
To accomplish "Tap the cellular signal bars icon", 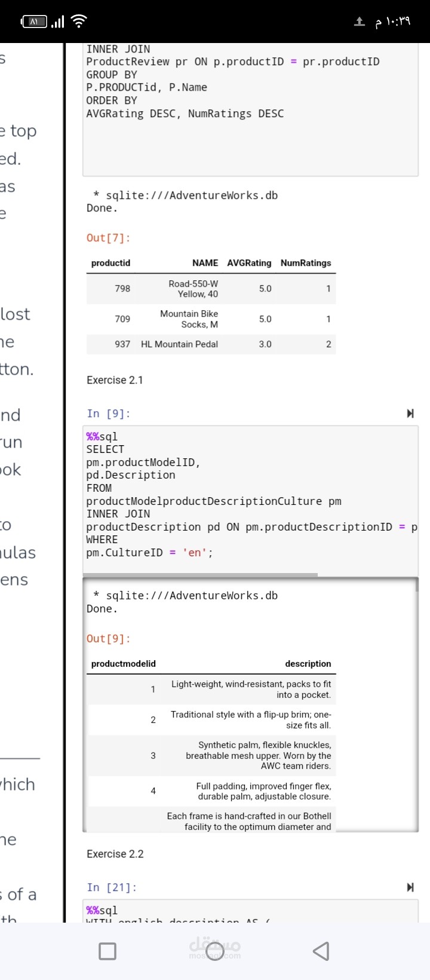I will tap(57, 22).
